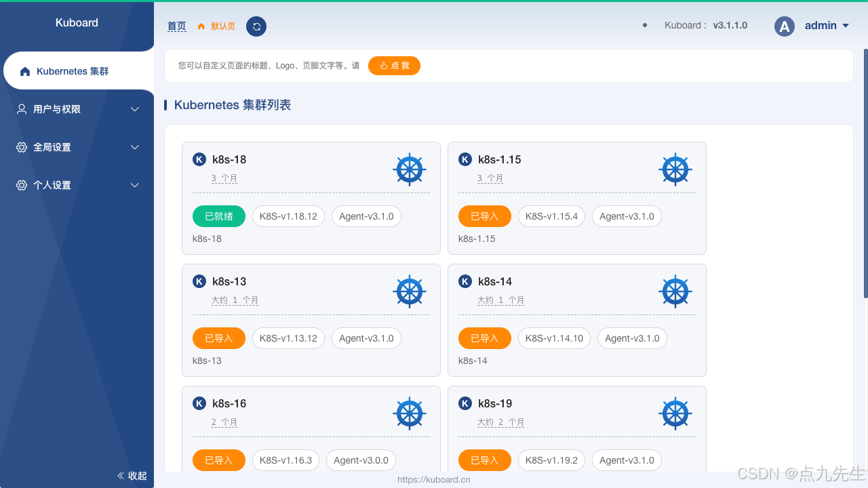868x488 pixels.
Task: Expand the 全局设置 menu chevron
Action: 134,147
